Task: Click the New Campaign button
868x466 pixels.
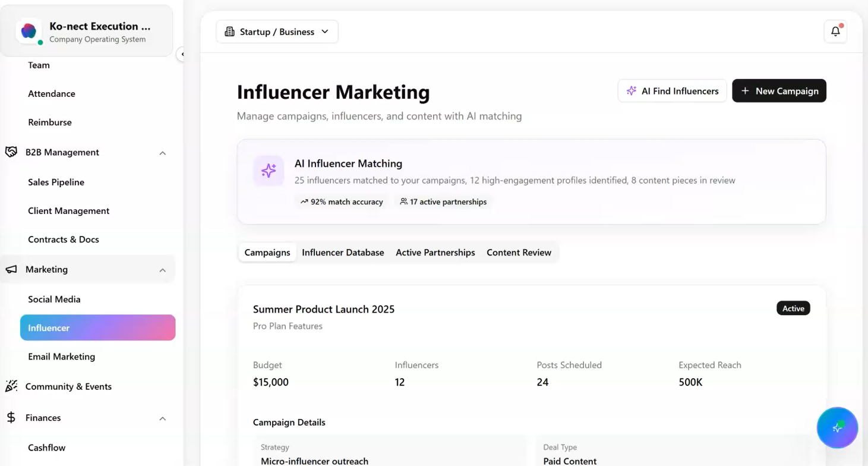Action: tap(779, 91)
